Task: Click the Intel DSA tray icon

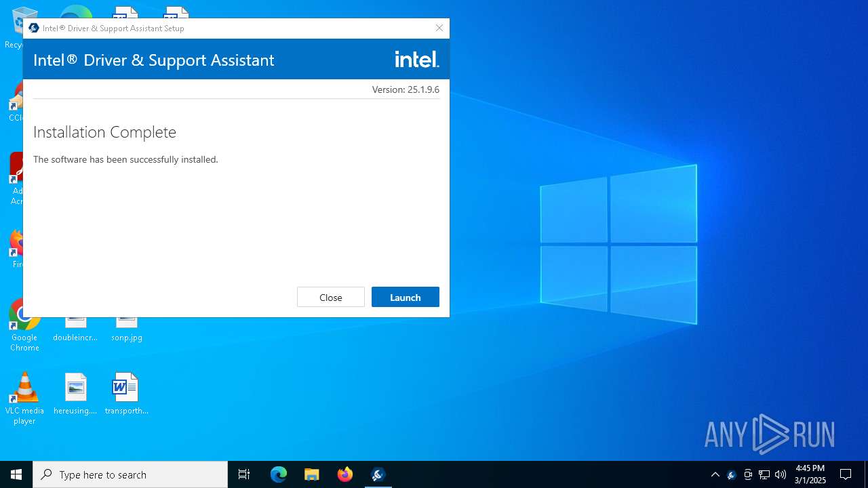Action: coord(731,474)
